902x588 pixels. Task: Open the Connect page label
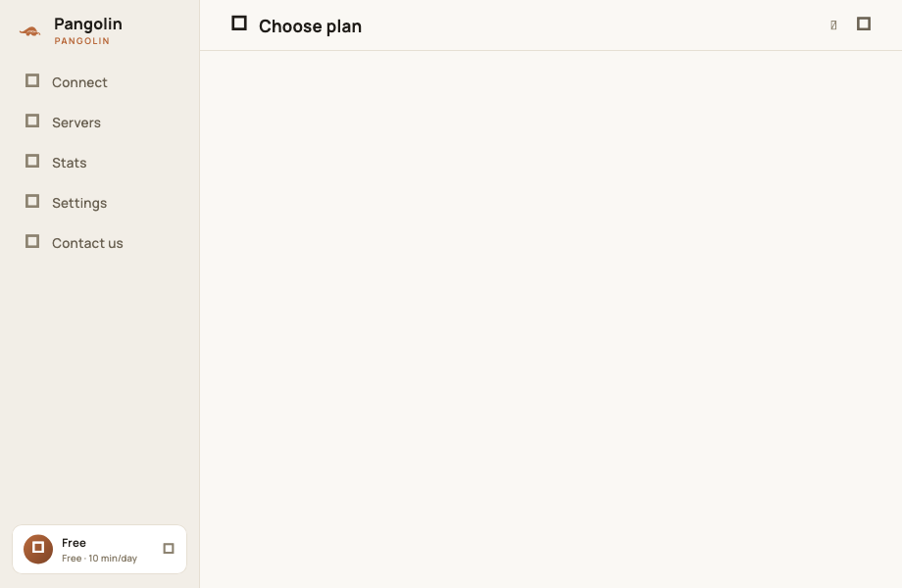tap(79, 82)
